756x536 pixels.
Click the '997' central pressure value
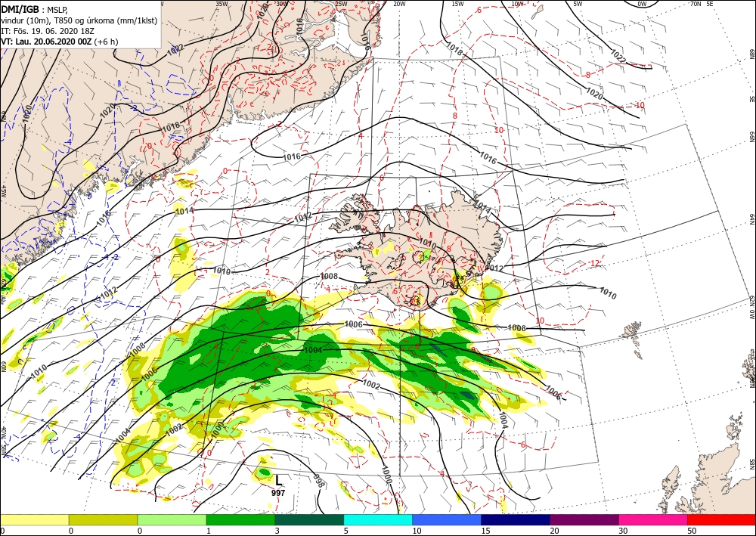278,493
